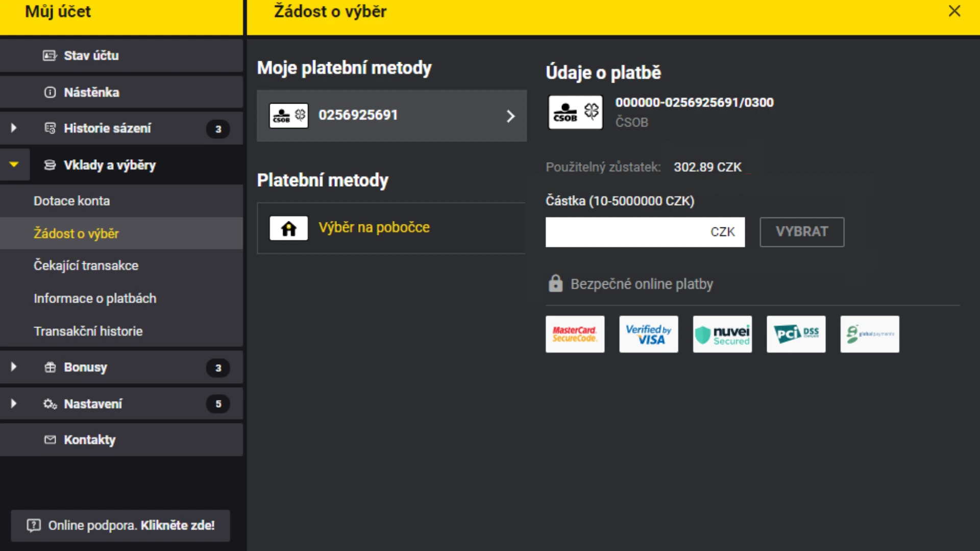Screen dimensions: 980x551
Task: Click the Nástěnka info icon
Action: (x=50, y=92)
